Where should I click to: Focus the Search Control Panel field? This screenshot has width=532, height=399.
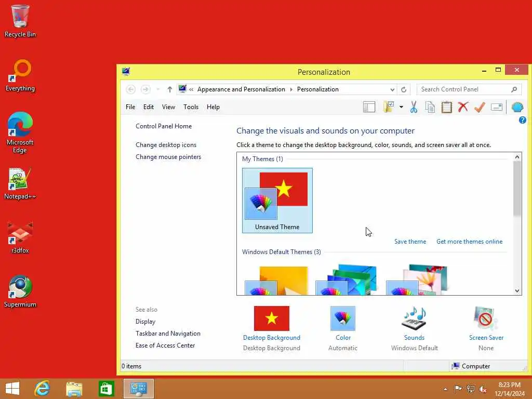coord(469,89)
